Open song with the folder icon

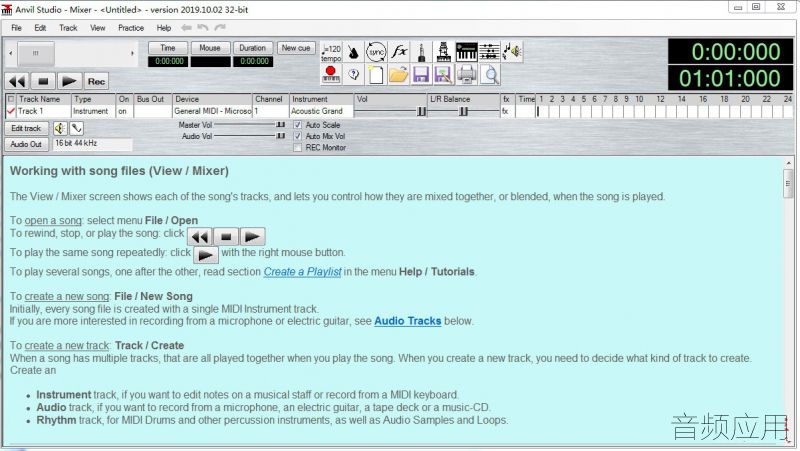(399, 74)
